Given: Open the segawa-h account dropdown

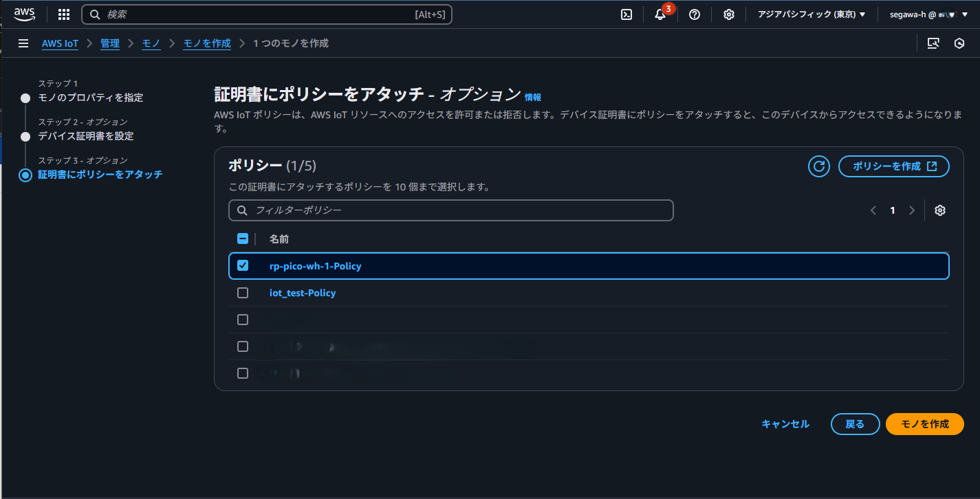Looking at the screenshot, I should point(928,14).
